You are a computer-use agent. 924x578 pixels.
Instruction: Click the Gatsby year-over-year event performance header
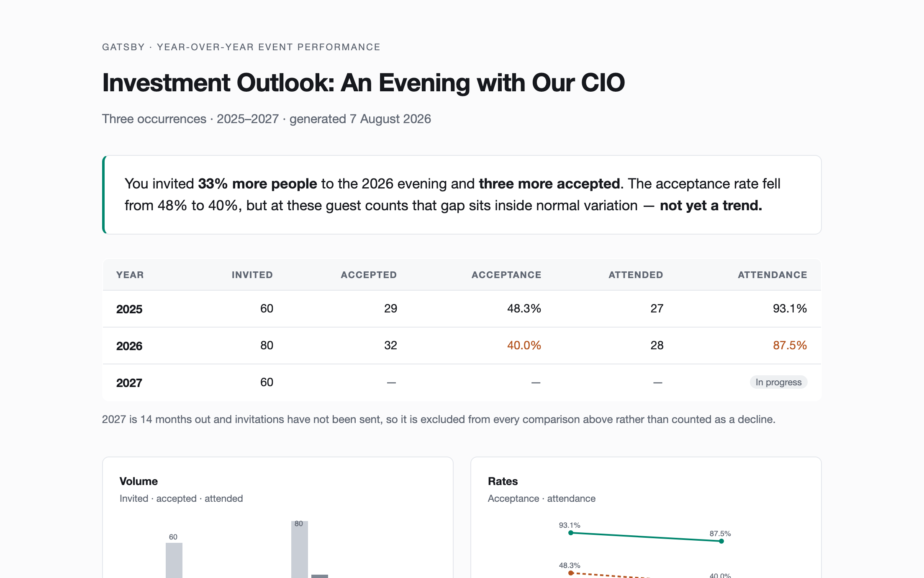point(241,47)
